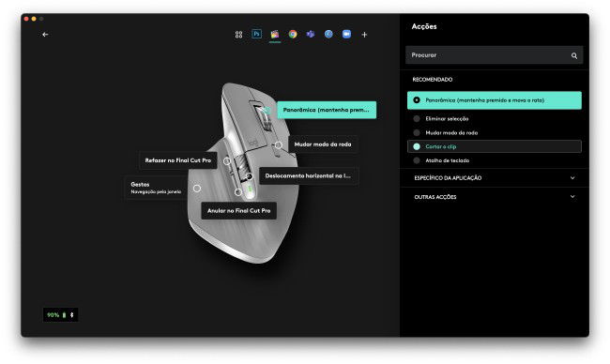Image resolution: width=610 pixels, height=364 pixels.
Task: Expand the Outras acções section
Action: (494, 197)
